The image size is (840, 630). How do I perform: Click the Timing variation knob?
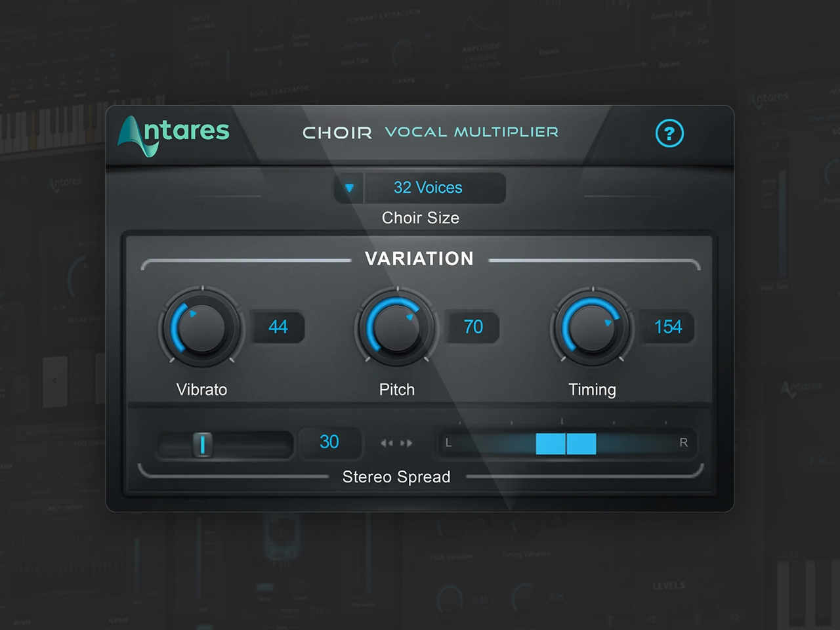pyautogui.click(x=592, y=327)
